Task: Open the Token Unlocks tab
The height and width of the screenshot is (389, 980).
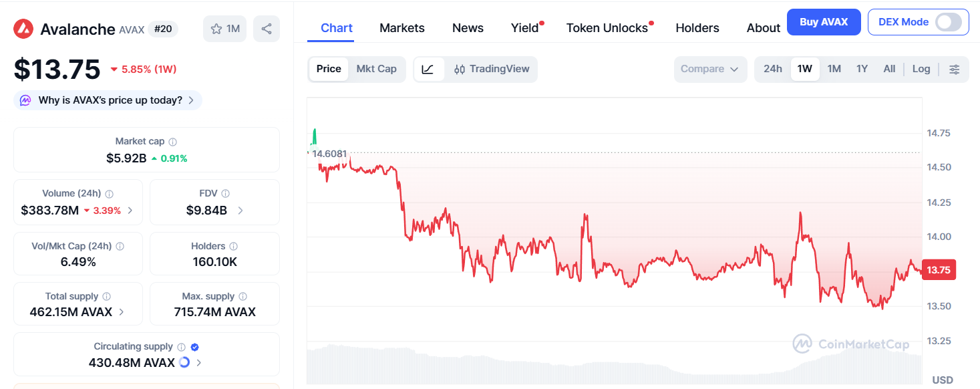Action: click(x=607, y=28)
